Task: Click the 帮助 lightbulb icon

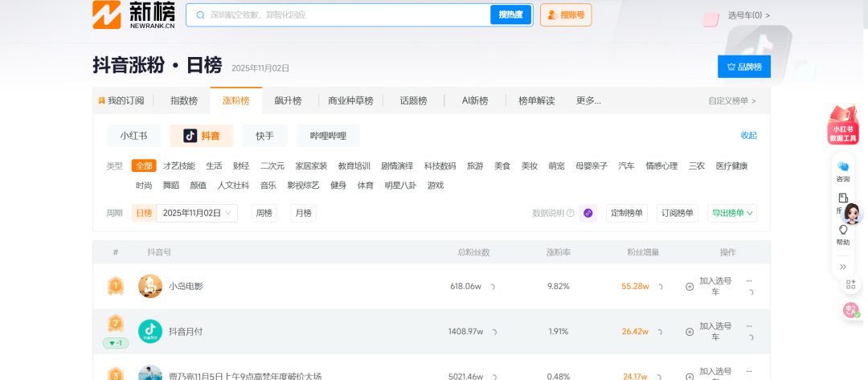Action: coord(843,233)
